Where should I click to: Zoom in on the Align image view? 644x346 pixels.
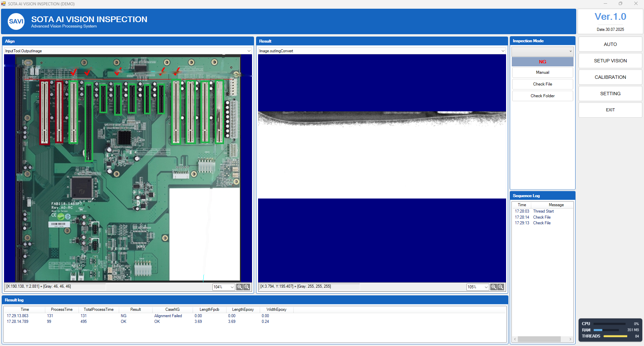pos(240,287)
